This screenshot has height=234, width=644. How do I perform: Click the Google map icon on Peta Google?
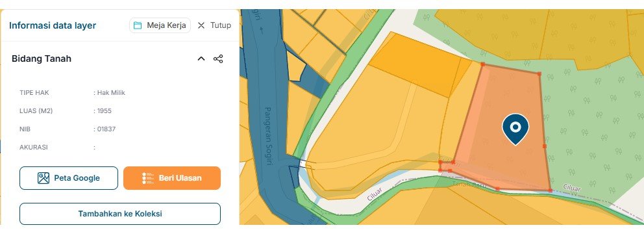coord(43,178)
